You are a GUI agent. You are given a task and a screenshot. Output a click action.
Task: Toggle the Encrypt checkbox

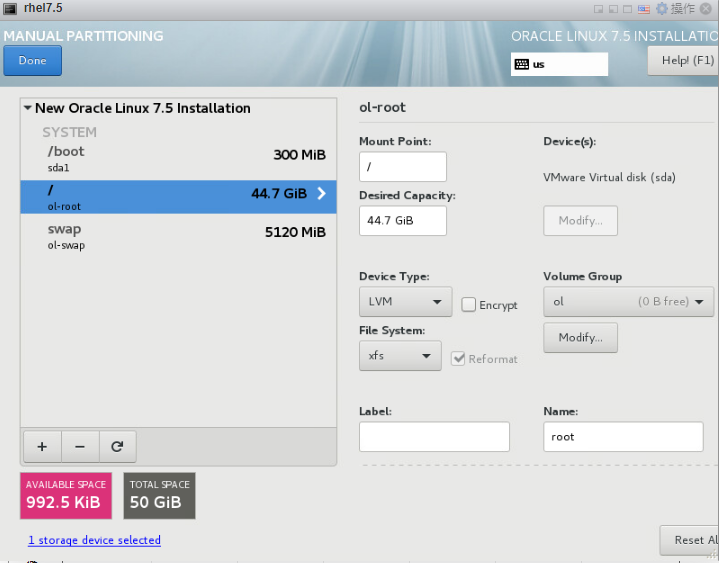coord(468,305)
